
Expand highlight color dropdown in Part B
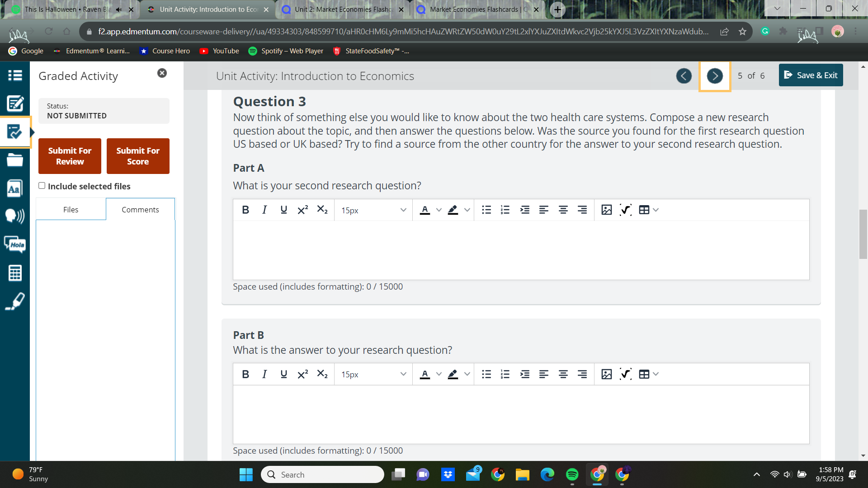(x=467, y=374)
